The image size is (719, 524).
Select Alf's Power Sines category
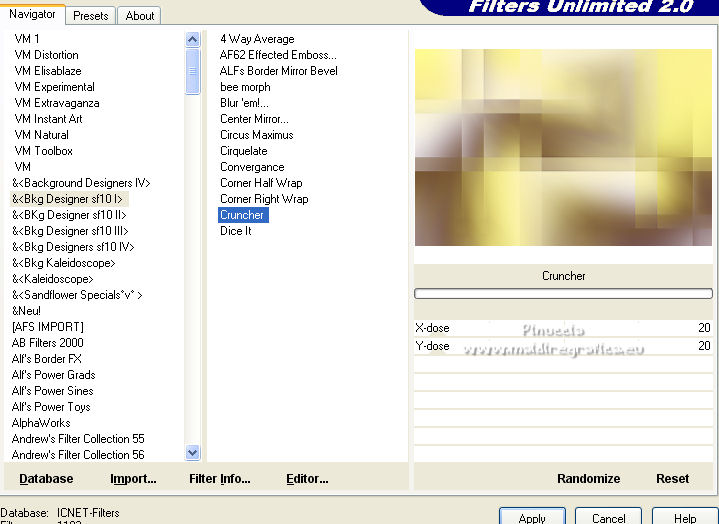click(x=52, y=391)
